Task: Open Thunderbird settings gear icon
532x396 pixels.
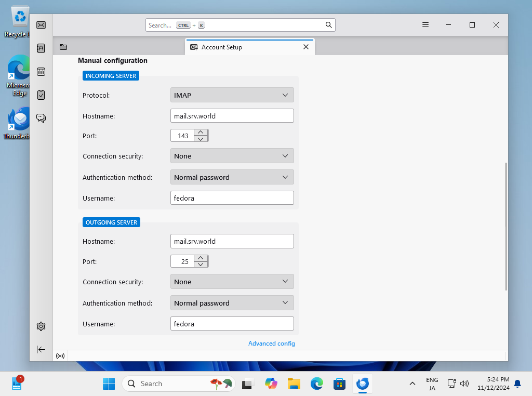Action: tap(41, 326)
